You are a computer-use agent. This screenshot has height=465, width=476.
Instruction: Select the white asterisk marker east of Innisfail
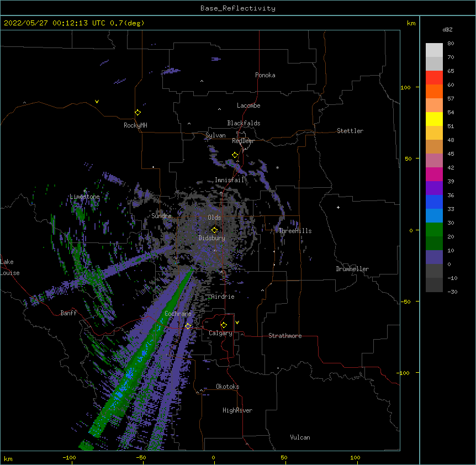(277, 167)
